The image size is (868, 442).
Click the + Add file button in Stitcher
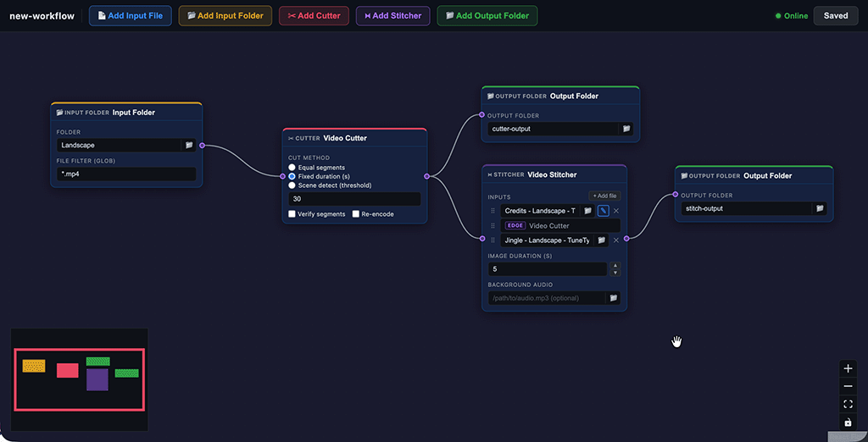coord(604,196)
